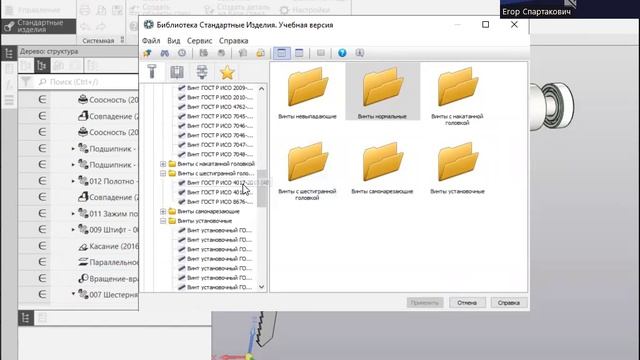Viewport: 640px width, 360px height.
Task: Click the tree scrollbar down arrow
Action: pyautogui.click(x=262, y=287)
